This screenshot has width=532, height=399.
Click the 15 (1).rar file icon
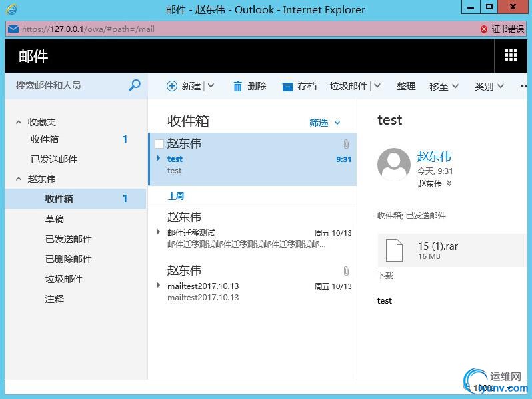click(394, 250)
